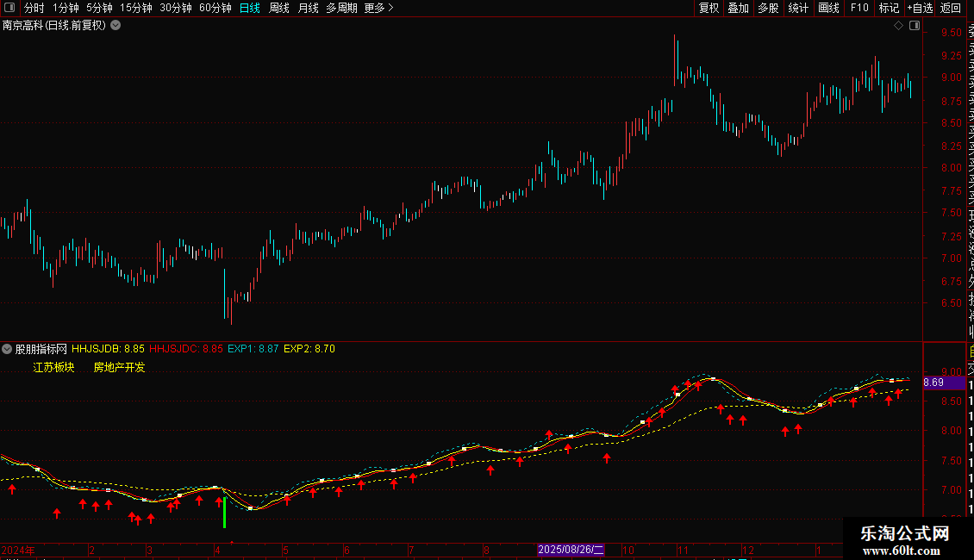Screen dimensions: 974x560
Task: Toggle the side panel icon above price axis
Action: (x=915, y=26)
